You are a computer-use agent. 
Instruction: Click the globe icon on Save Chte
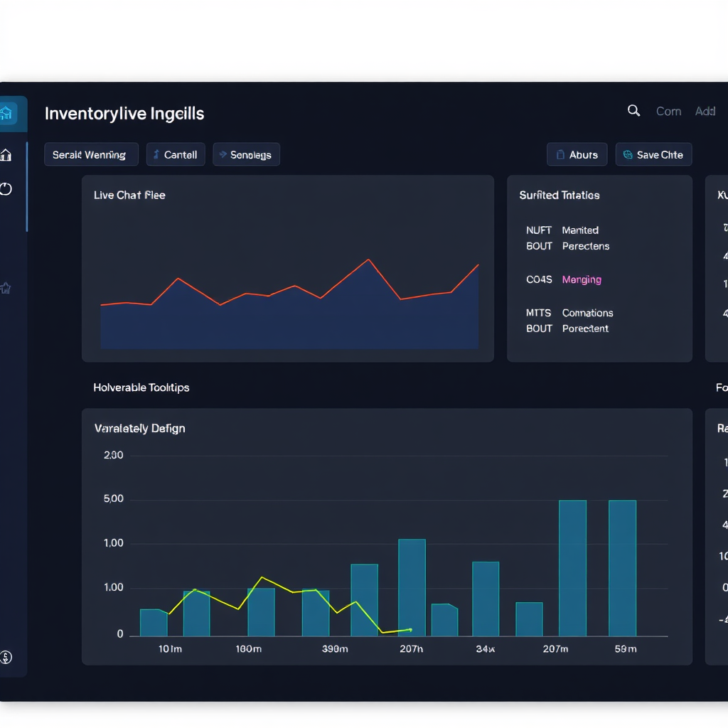coord(628,154)
